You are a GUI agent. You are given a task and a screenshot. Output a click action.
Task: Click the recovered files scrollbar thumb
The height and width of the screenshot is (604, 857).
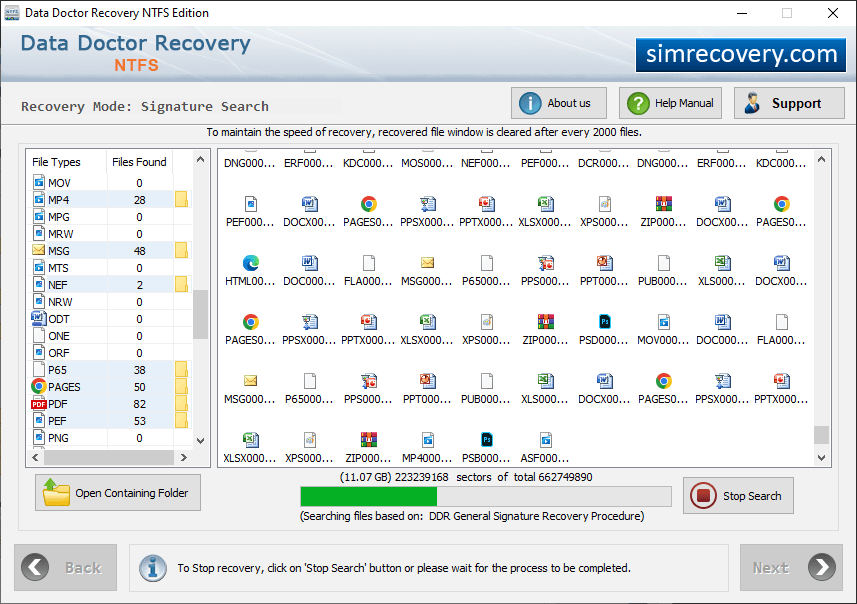(821, 435)
